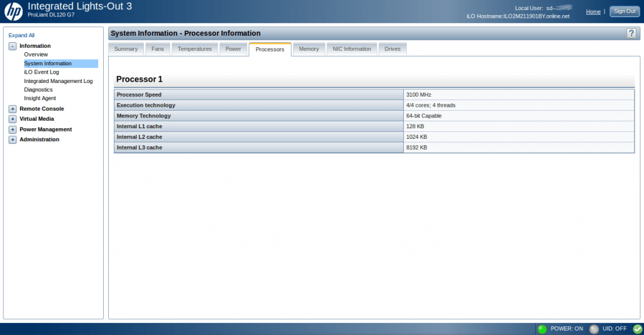Click the Processor Speed row label

pos(139,95)
